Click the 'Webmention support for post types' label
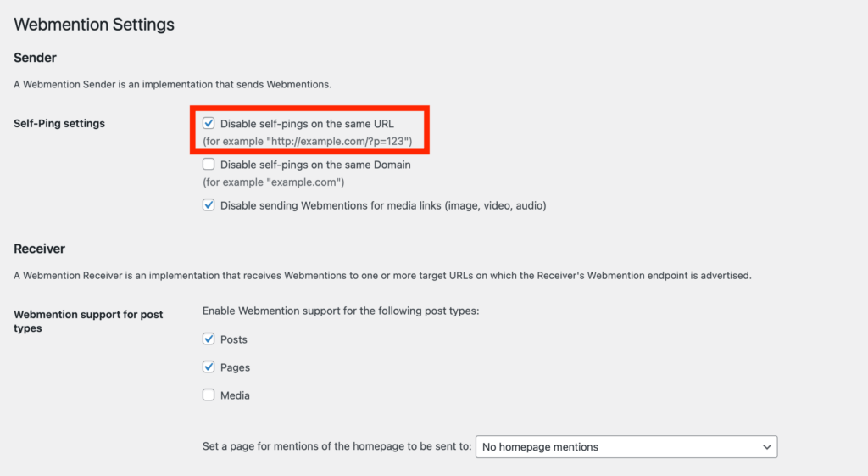 click(x=88, y=321)
